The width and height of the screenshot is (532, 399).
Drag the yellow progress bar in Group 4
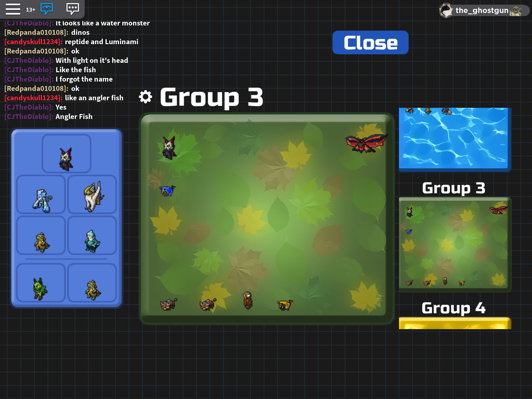pos(455,324)
